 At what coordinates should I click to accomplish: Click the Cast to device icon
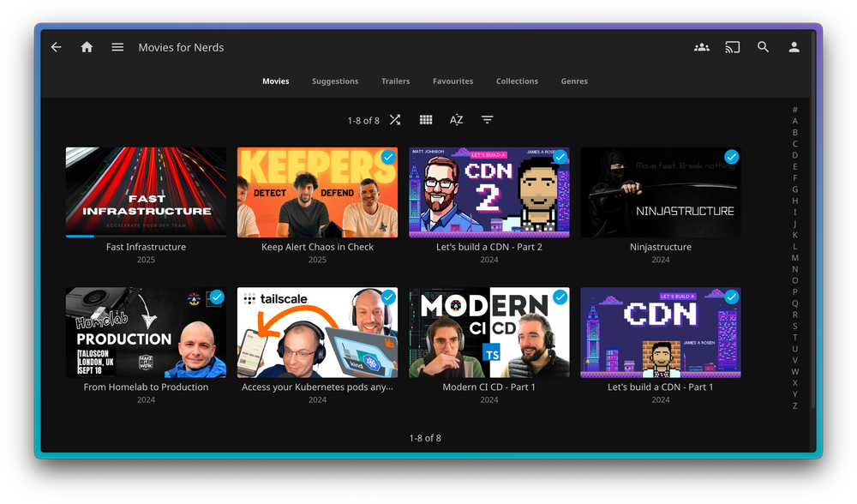pos(732,47)
